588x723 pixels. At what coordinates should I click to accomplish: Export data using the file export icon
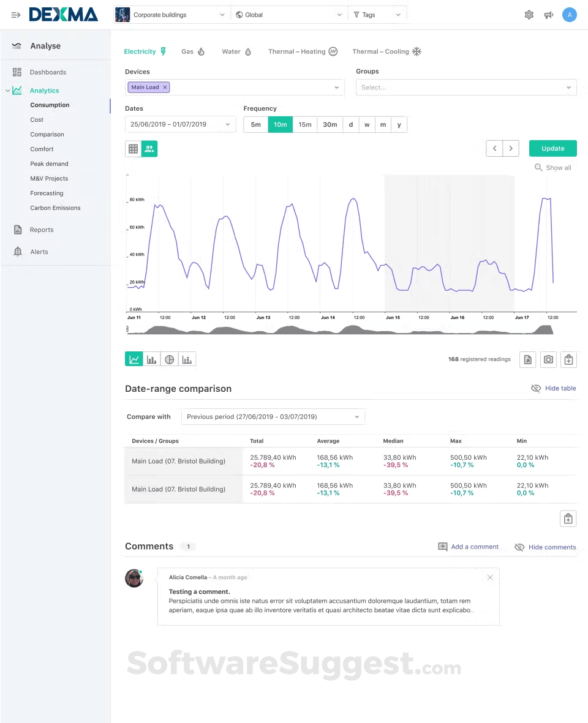pos(527,359)
